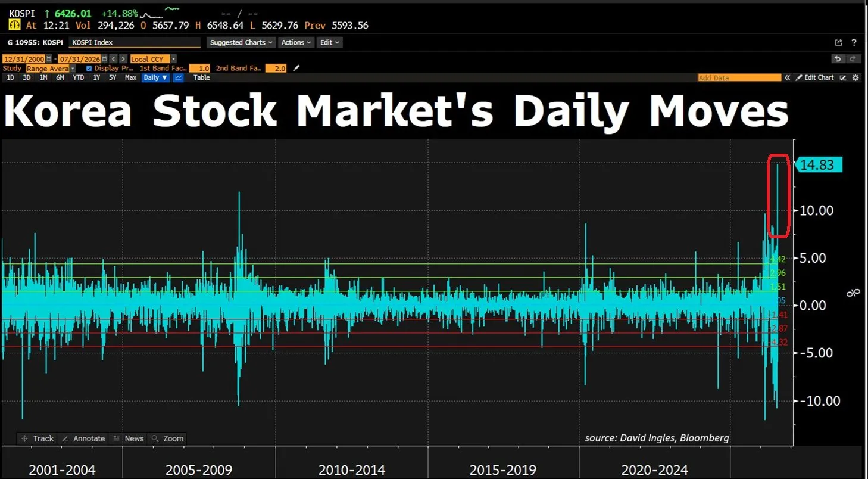The width and height of the screenshot is (868, 479).
Task: Select the 6M time range tab
Action: [60, 77]
